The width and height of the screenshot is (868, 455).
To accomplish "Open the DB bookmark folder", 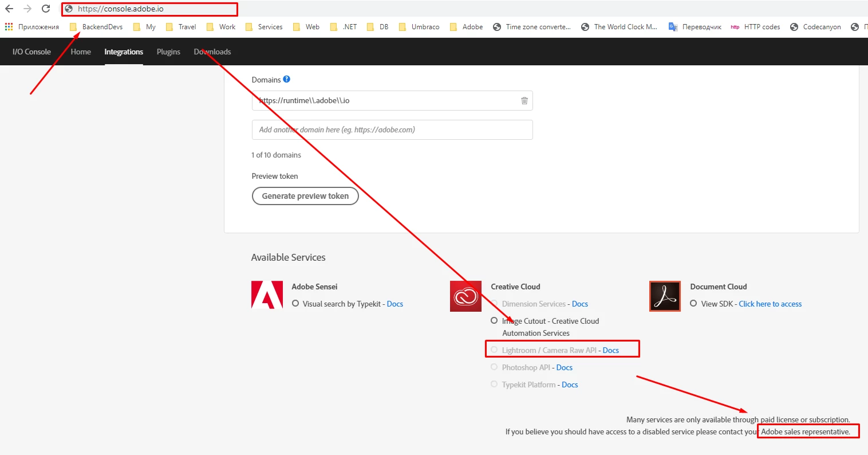I will 378,27.
